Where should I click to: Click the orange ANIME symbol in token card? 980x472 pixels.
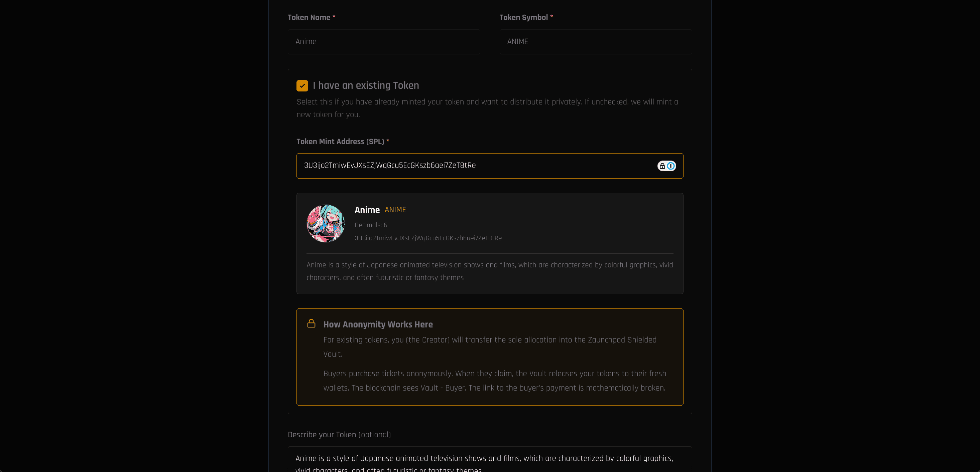tap(395, 210)
